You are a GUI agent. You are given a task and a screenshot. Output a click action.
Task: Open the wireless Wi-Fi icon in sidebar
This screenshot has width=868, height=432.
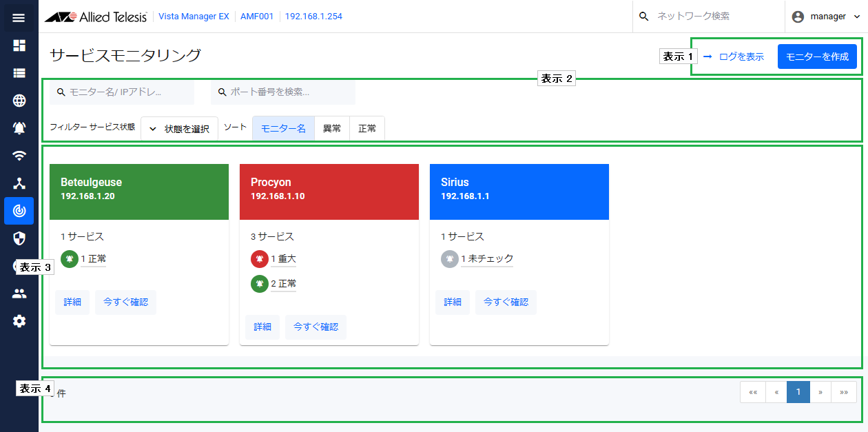point(19,156)
